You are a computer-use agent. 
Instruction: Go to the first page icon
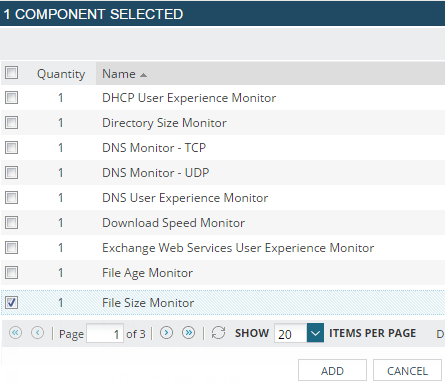pyautogui.click(x=15, y=333)
